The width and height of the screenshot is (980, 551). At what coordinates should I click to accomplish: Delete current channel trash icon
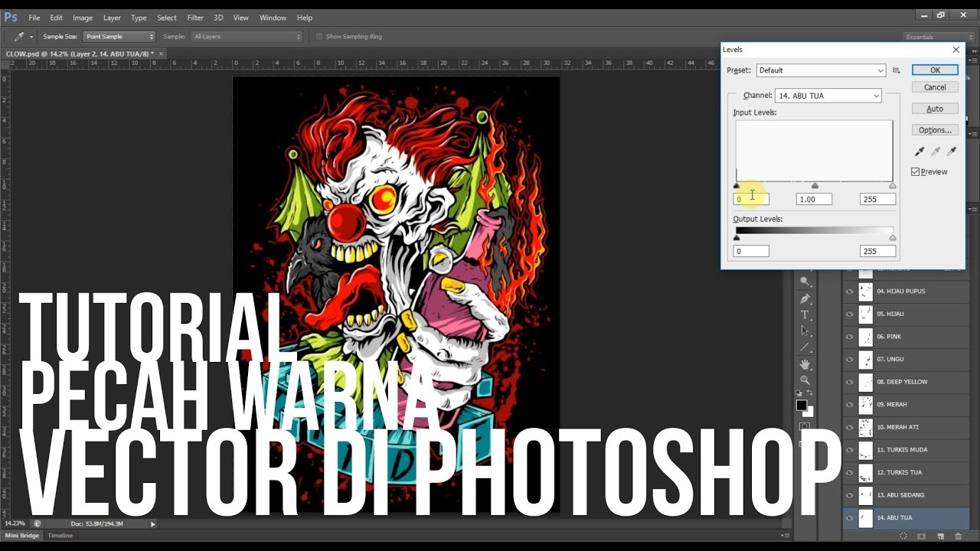[958, 536]
